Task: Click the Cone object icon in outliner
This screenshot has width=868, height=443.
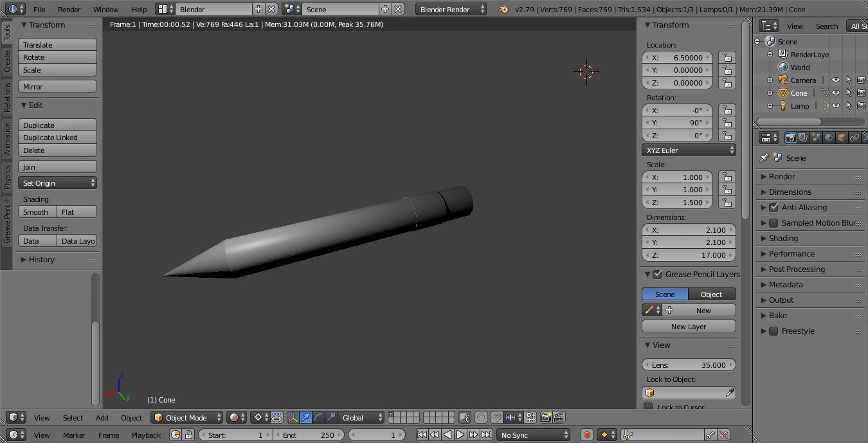Action: [x=782, y=93]
